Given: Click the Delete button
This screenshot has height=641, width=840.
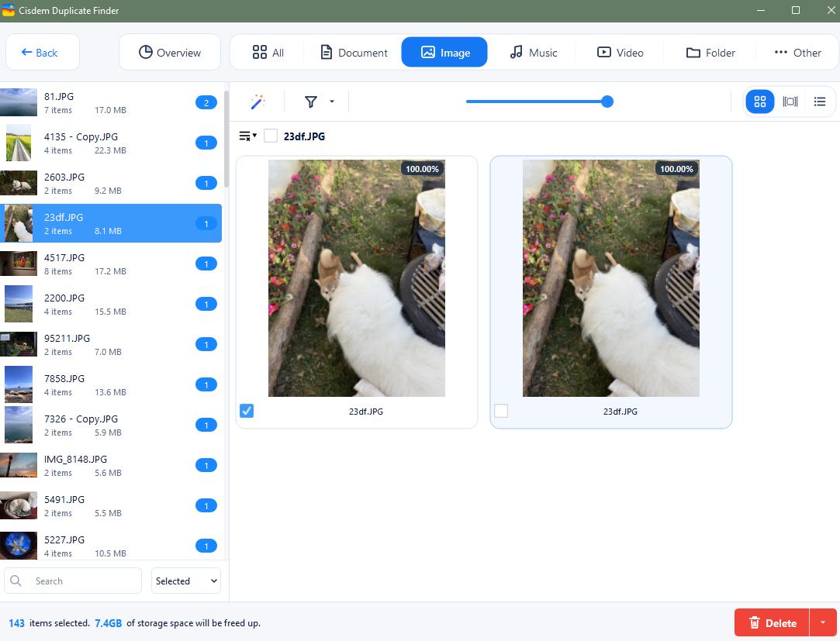Looking at the screenshot, I should 772,623.
